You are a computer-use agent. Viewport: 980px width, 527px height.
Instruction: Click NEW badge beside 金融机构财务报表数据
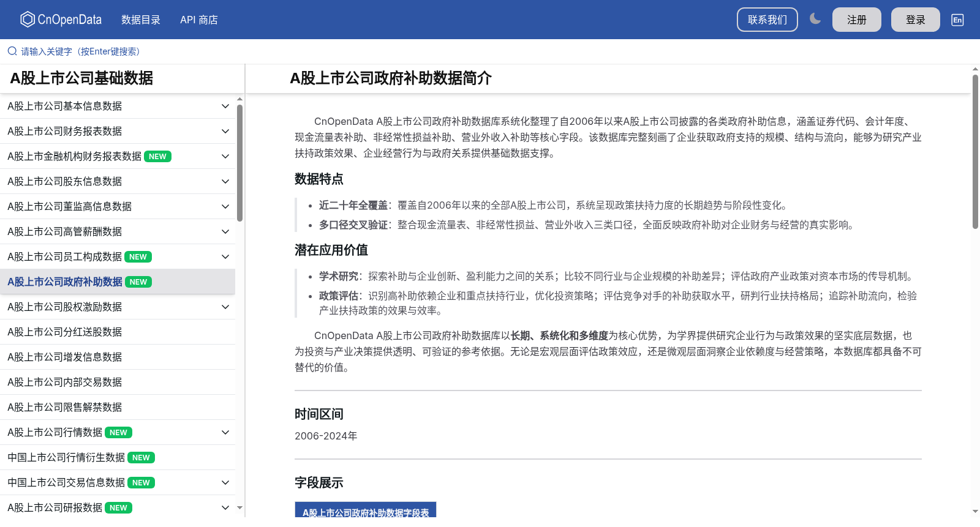click(157, 157)
